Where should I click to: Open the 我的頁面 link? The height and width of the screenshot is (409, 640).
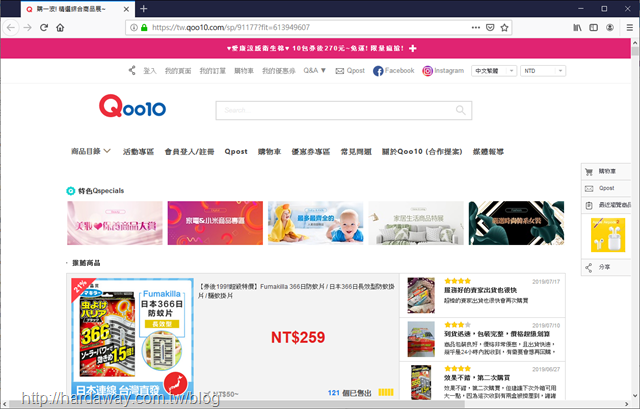[178, 71]
